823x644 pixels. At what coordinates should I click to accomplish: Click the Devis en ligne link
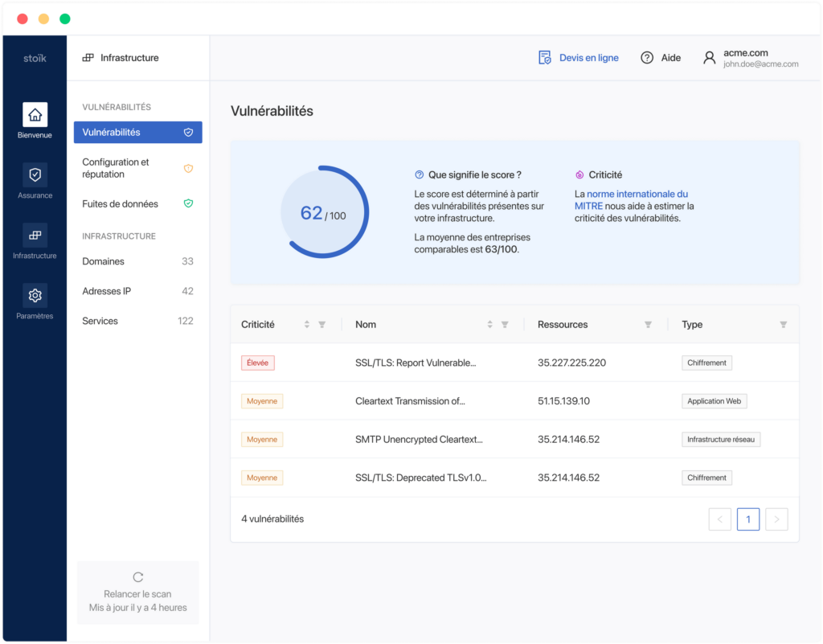tap(589, 58)
